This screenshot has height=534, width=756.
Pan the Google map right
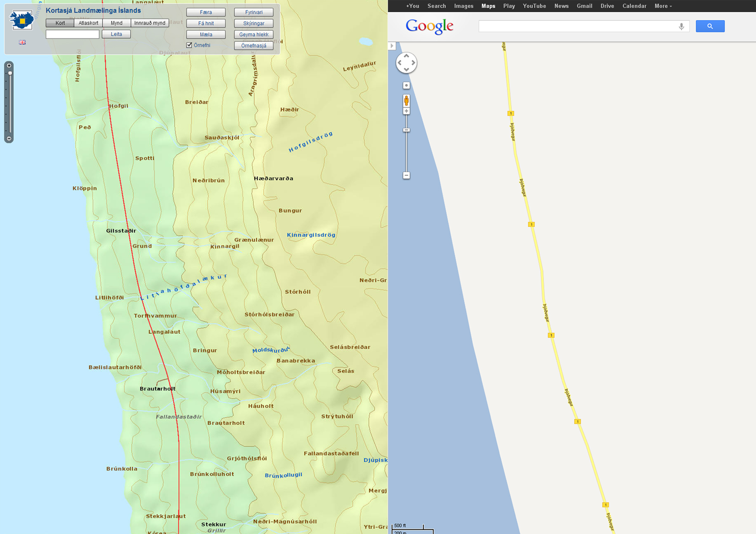point(413,63)
